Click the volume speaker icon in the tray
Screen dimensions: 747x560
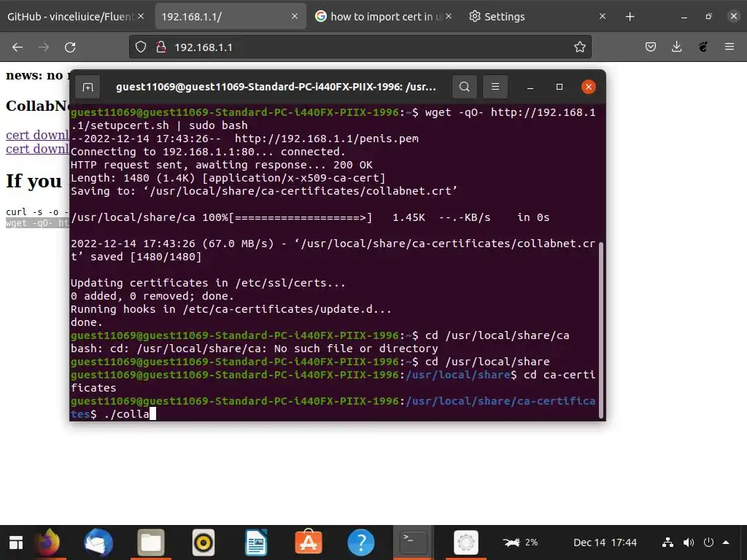689,542
